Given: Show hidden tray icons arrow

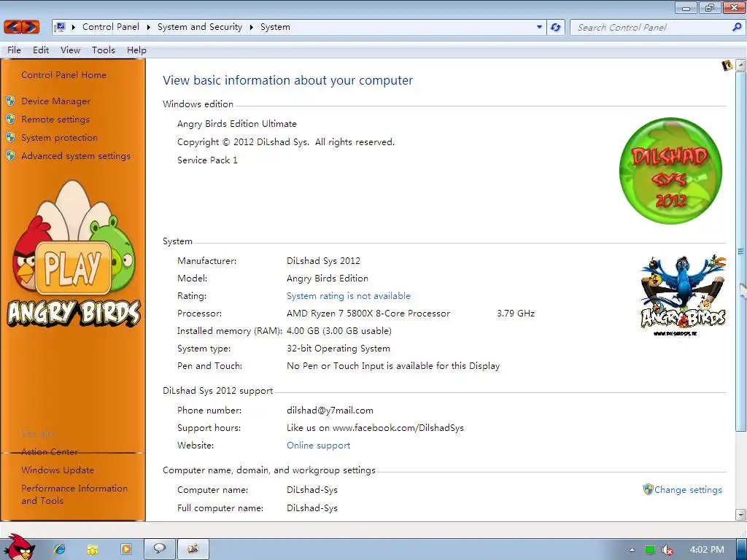Looking at the screenshot, I should point(632,550).
